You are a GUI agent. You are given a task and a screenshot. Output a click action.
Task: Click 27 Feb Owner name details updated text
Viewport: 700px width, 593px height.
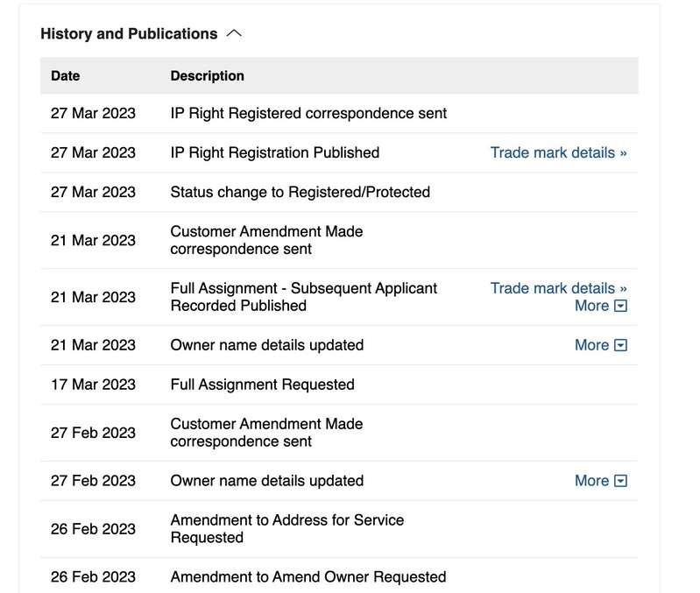(x=267, y=481)
